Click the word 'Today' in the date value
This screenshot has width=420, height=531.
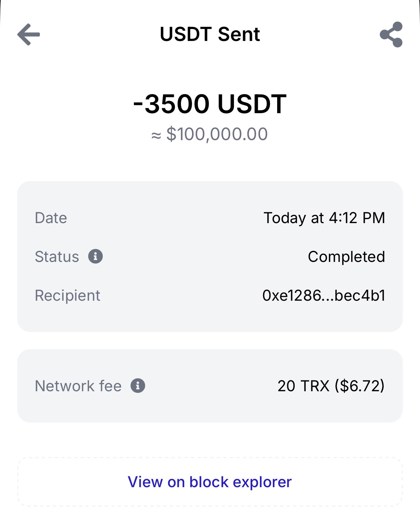pyautogui.click(x=285, y=218)
